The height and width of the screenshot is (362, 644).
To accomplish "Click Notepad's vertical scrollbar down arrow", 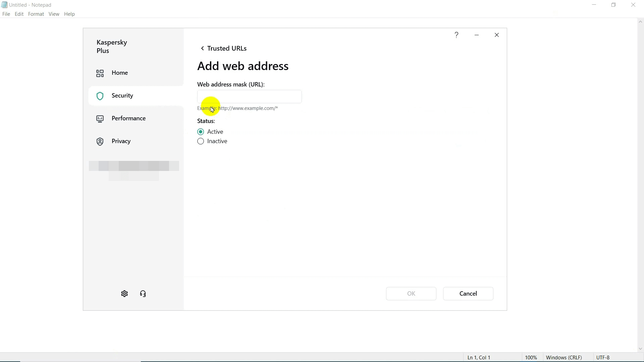I will click(640, 349).
